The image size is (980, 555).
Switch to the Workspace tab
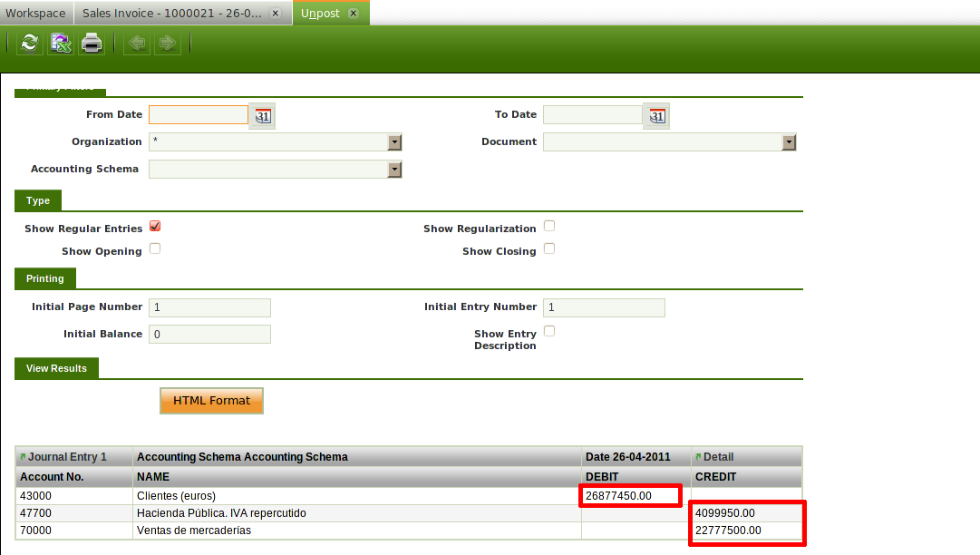coord(35,13)
